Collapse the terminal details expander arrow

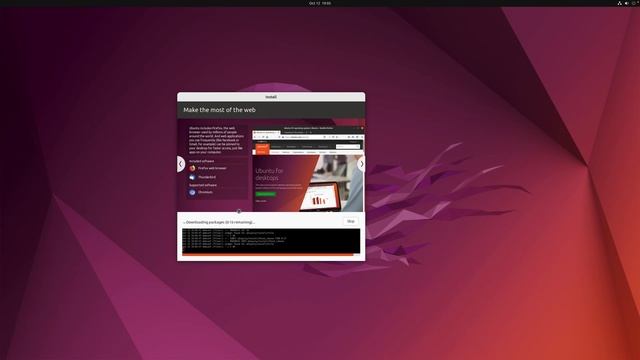[184, 223]
